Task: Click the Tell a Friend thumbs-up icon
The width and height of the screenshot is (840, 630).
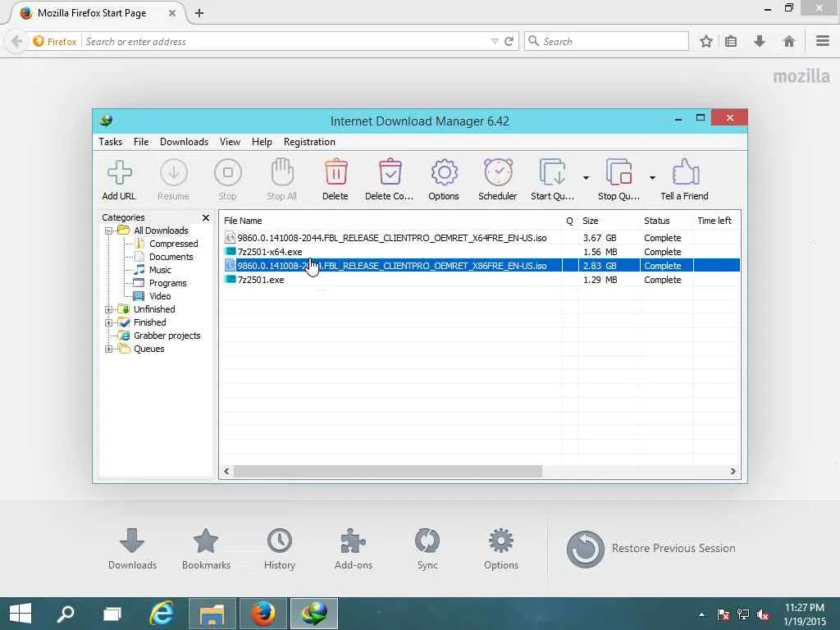Action: coord(685,172)
